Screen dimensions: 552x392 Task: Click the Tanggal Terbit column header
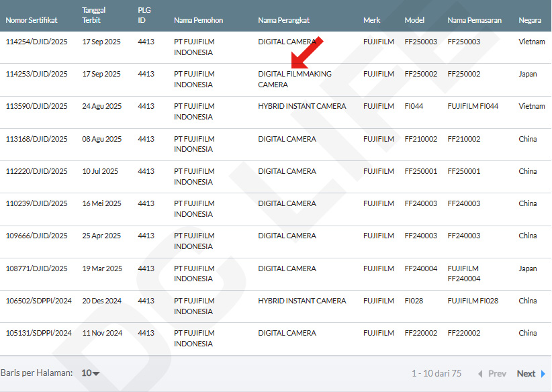[93, 15]
